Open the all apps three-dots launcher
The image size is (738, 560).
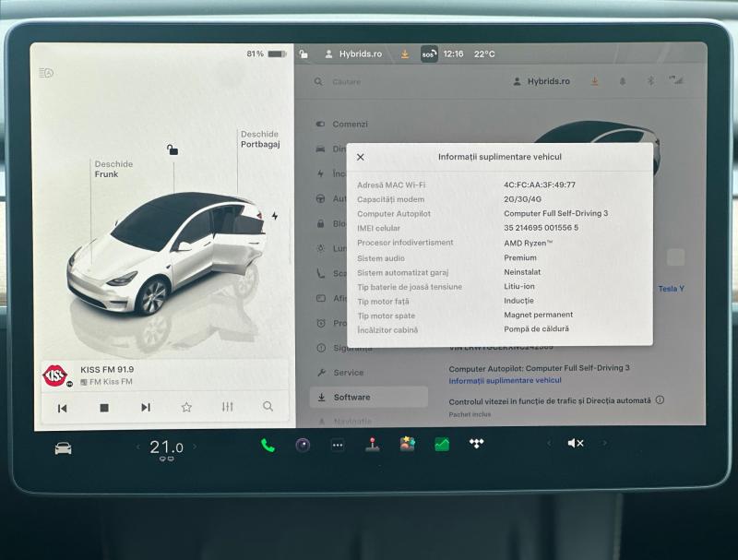338,446
